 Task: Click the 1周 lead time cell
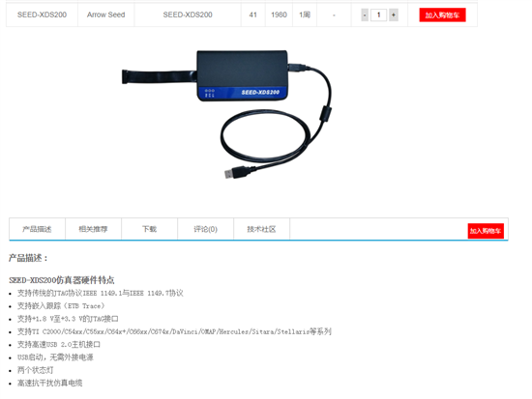[x=305, y=14]
